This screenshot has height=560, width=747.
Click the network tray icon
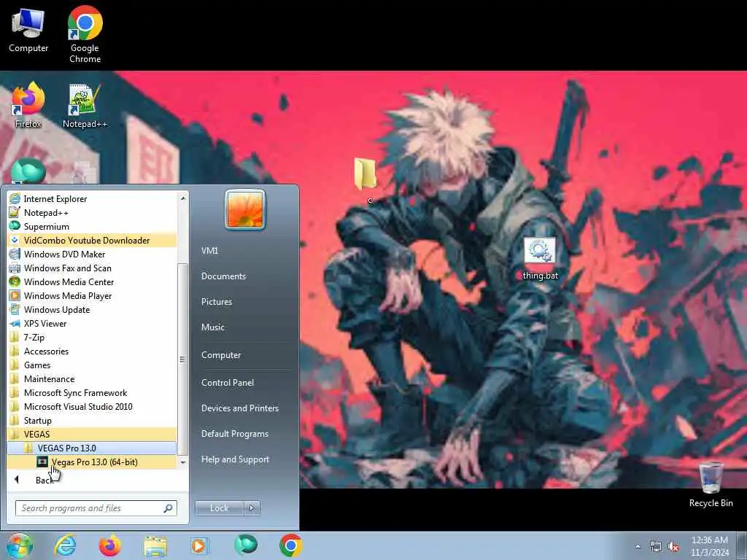click(656, 547)
